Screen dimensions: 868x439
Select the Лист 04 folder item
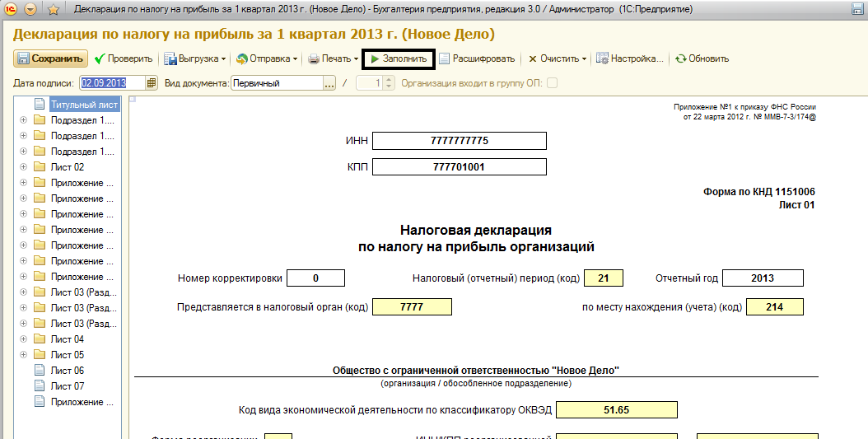point(68,339)
